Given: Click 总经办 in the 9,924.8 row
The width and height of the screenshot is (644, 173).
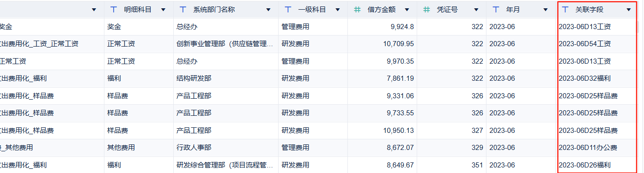Looking at the screenshot, I should [x=187, y=27].
